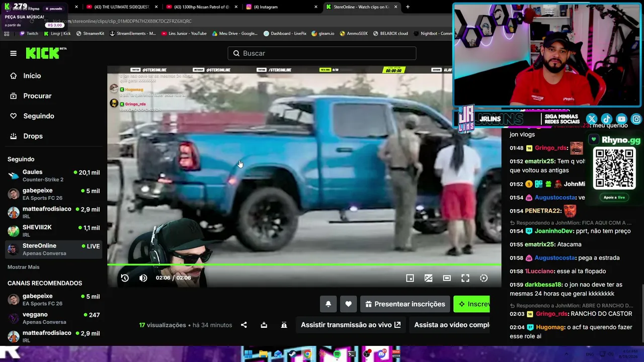Click the green video progress bar
This screenshot has width=644, height=362.
pyautogui.click(x=304, y=264)
